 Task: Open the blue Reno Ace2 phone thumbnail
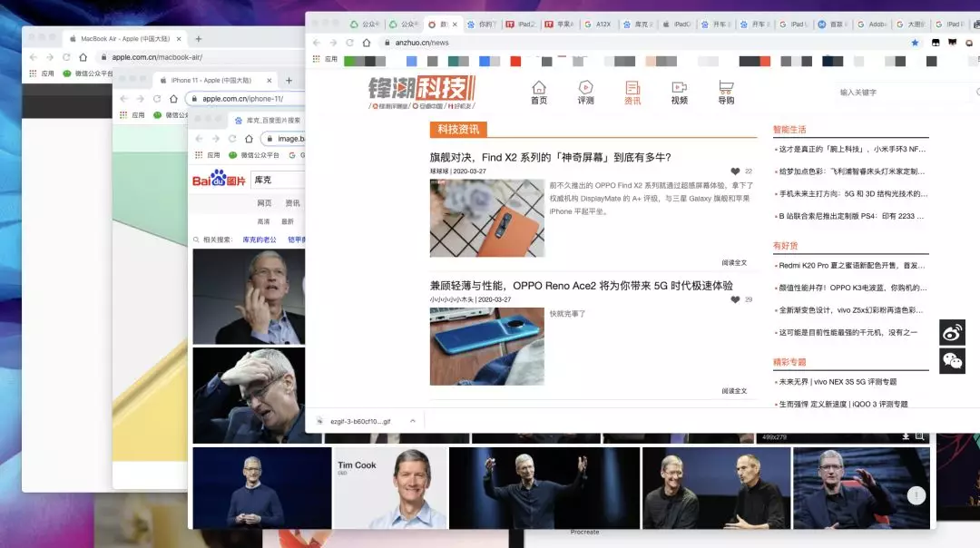pyautogui.click(x=487, y=347)
